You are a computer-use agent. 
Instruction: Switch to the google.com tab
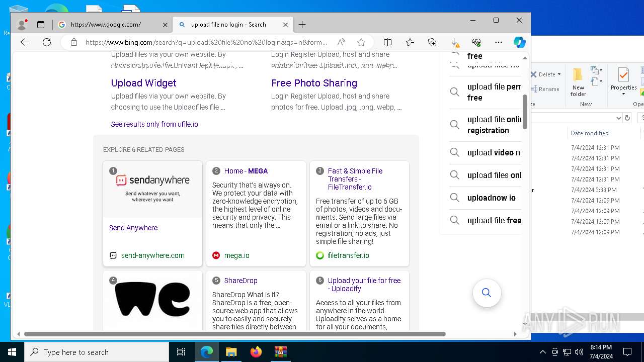coord(113,24)
